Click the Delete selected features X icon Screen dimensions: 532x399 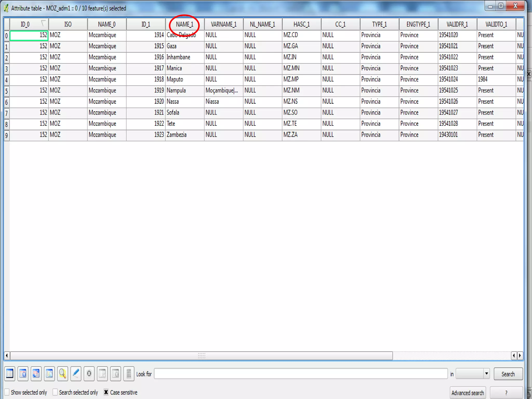[x=89, y=374]
